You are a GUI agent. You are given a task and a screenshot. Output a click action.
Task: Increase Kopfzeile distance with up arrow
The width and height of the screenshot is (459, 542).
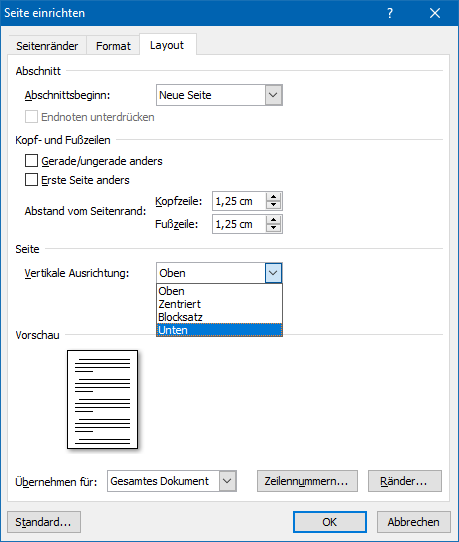click(273, 197)
